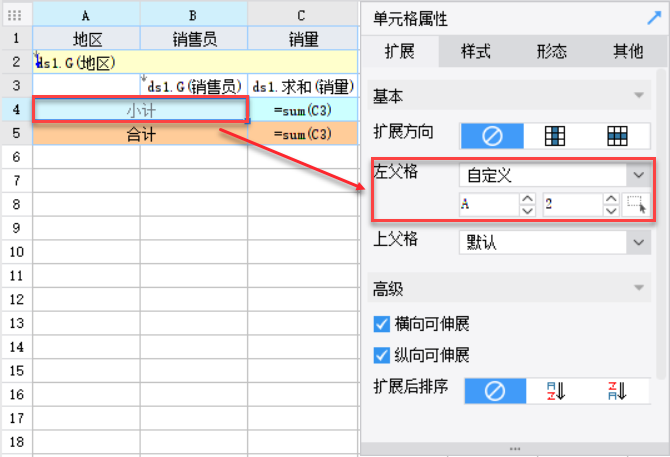Collapse the 高级 section
The height and width of the screenshot is (457, 670).
point(638,287)
